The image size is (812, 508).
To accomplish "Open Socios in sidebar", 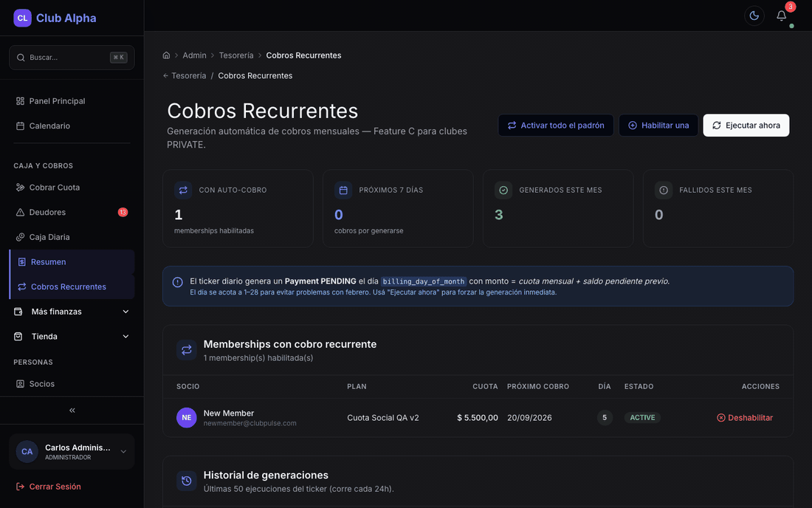I will point(72,384).
